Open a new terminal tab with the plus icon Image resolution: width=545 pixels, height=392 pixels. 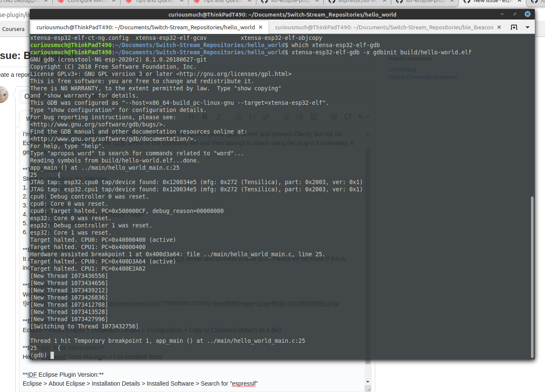click(514, 27)
